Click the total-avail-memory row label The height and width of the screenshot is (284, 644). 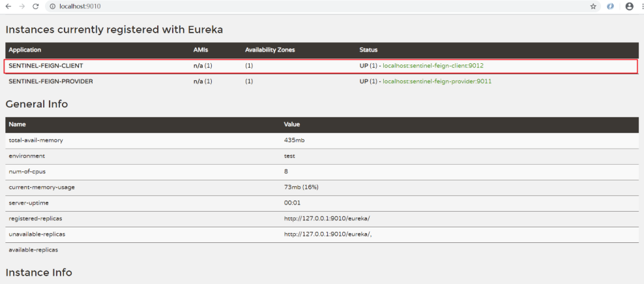click(x=36, y=140)
